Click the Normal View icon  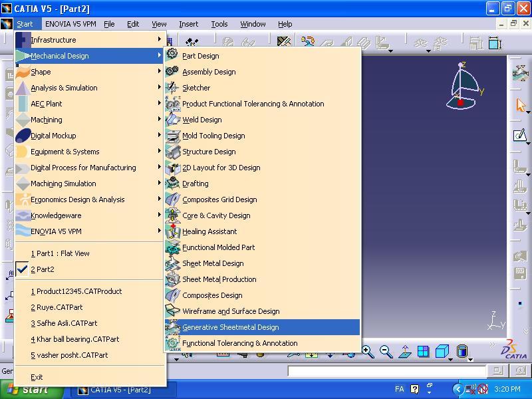404,352
